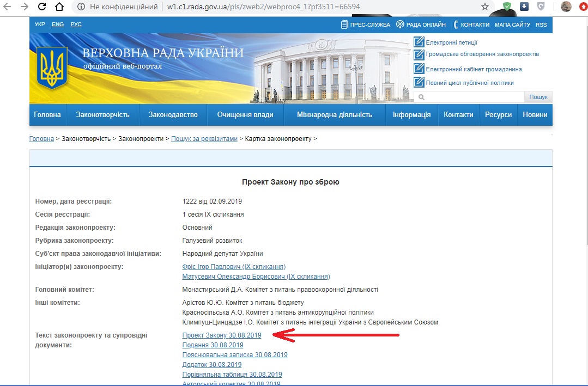Viewport: 588px width, 386px height.
Task: Bookmark this page with the star icon
Action: click(x=485, y=7)
